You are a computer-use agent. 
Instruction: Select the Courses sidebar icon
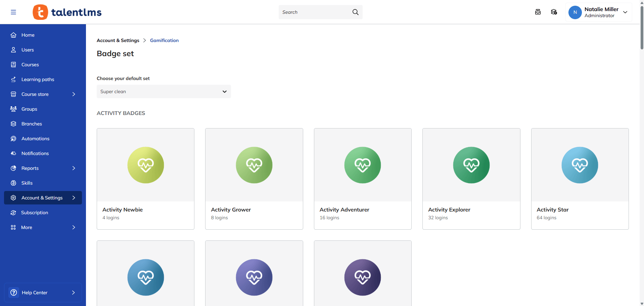coord(13,65)
